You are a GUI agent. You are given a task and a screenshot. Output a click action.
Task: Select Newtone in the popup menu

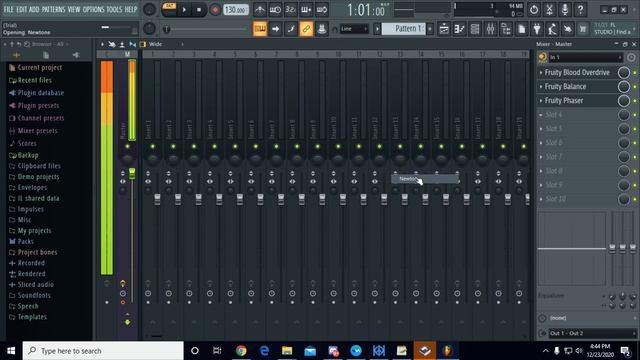point(424,179)
